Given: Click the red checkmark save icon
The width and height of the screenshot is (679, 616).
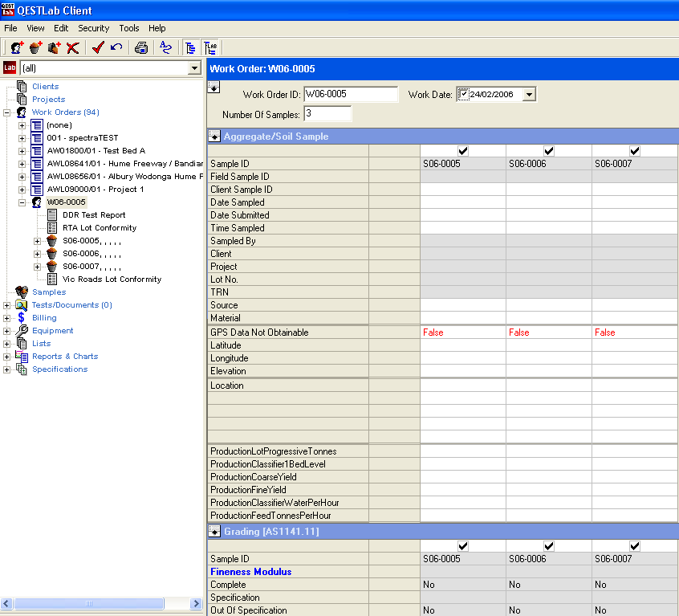Looking at the screenshot, I should pyautogui.click(x=98, y=47).
